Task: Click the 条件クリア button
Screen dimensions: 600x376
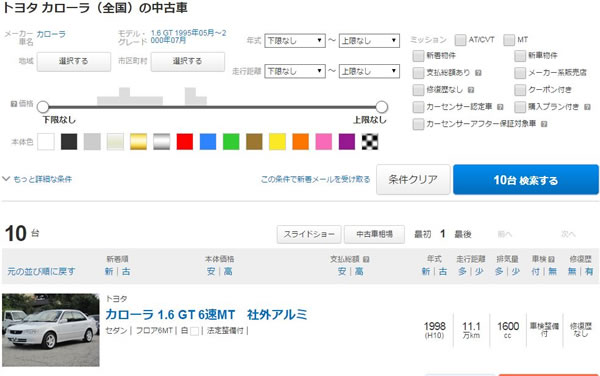Action: click(x=413, y=179)
